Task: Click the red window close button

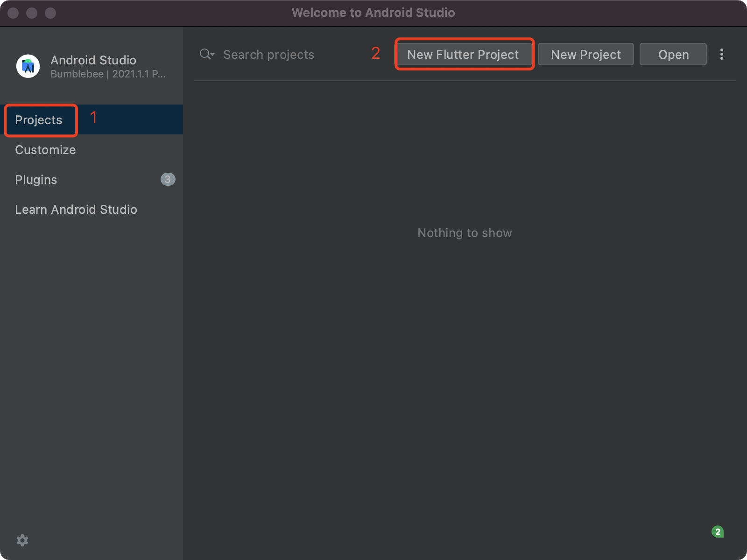Action: (13, 13)
